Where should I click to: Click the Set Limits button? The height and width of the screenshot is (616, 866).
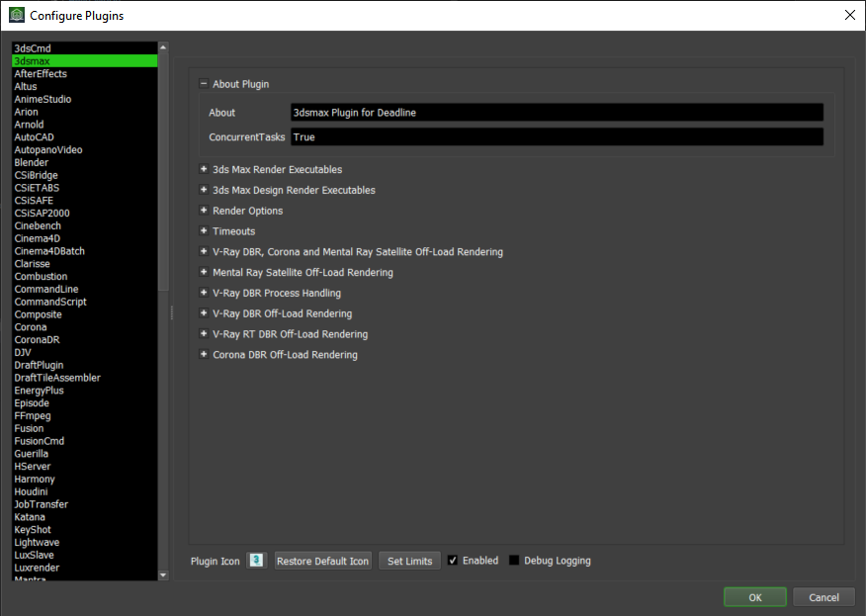pyautogui.click(x=410, y=561)
